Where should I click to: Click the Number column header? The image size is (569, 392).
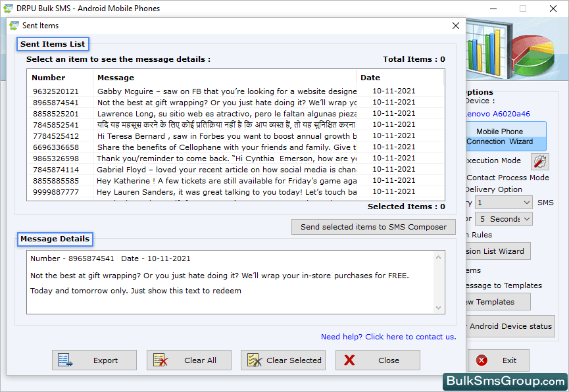[61, 78]
